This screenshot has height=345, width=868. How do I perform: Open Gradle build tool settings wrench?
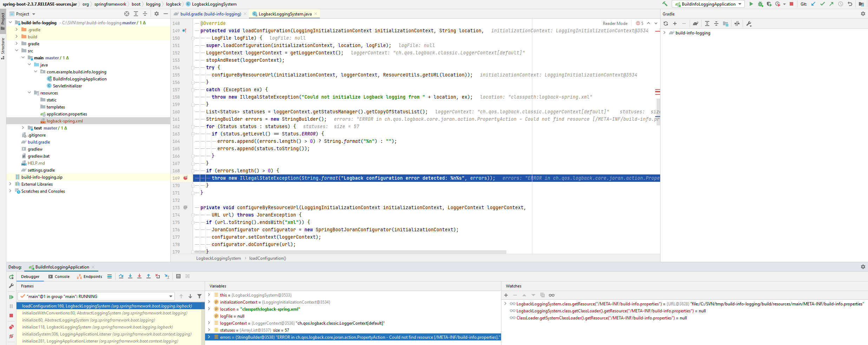(x=749, y=24)
